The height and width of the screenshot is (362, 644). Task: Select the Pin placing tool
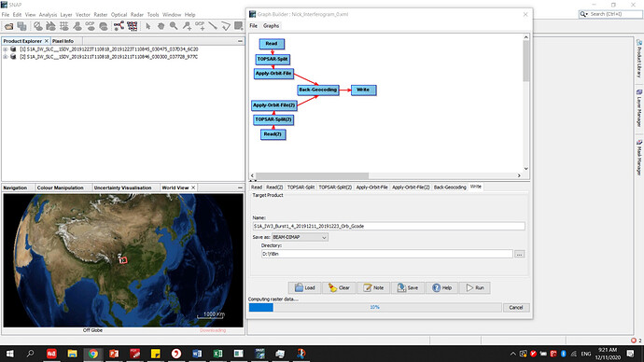pos(187,26)
